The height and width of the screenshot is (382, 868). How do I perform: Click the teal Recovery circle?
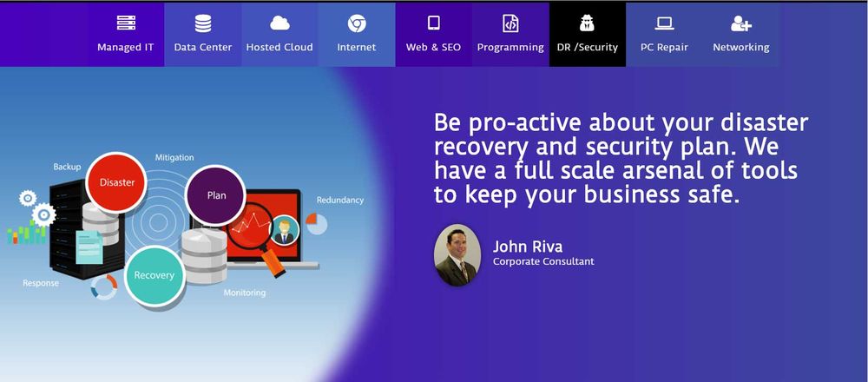click(154, 275)
